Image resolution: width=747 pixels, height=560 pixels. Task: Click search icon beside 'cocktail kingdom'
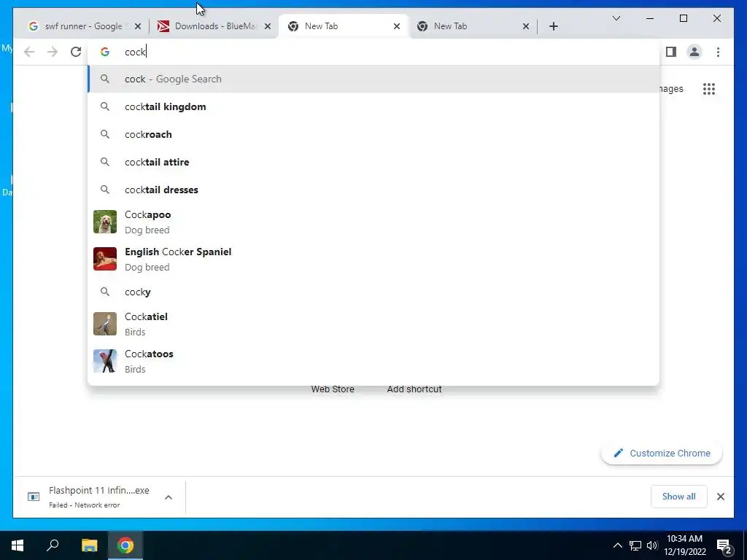tap(105, 106)
